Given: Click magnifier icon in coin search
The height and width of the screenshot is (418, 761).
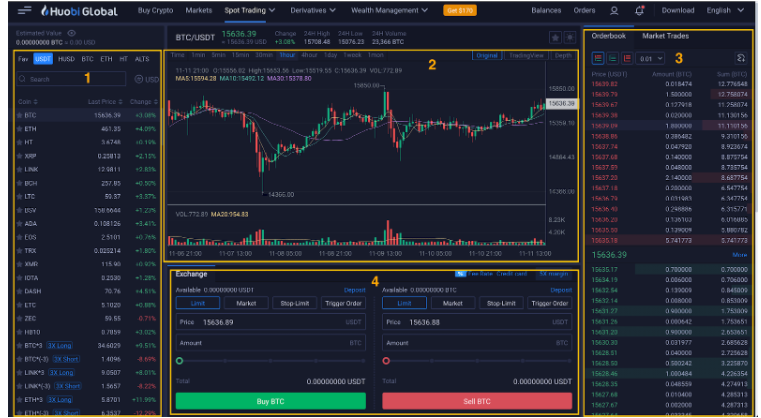Looking at the screenshot, I should [x=22, y=79].
